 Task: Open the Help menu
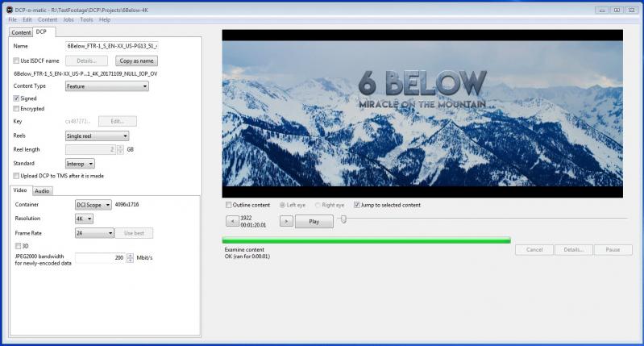[105, 19]
